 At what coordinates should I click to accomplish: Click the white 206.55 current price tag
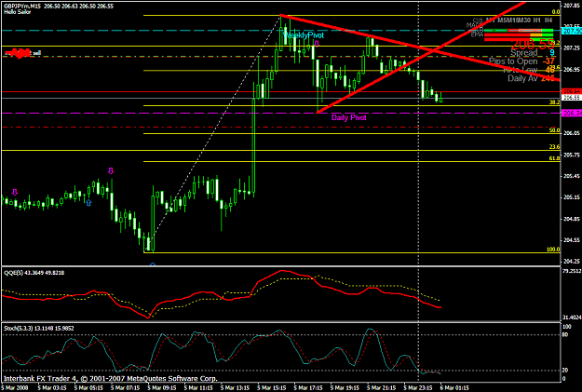[572, 98]
